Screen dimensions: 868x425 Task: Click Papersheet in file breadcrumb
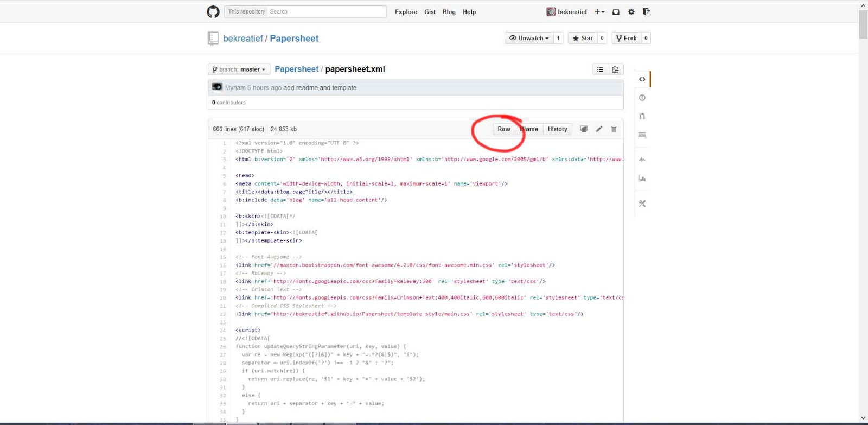(x=296, y=69)
